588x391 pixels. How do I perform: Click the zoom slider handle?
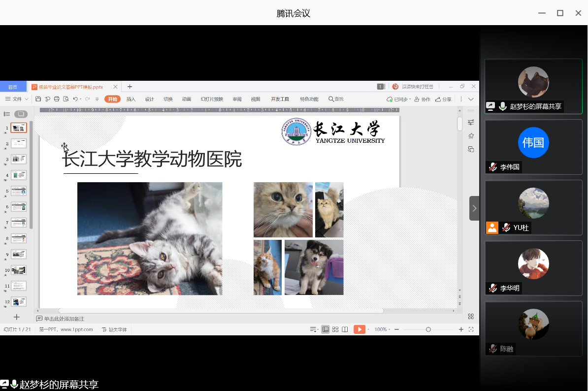pos(428,329)
